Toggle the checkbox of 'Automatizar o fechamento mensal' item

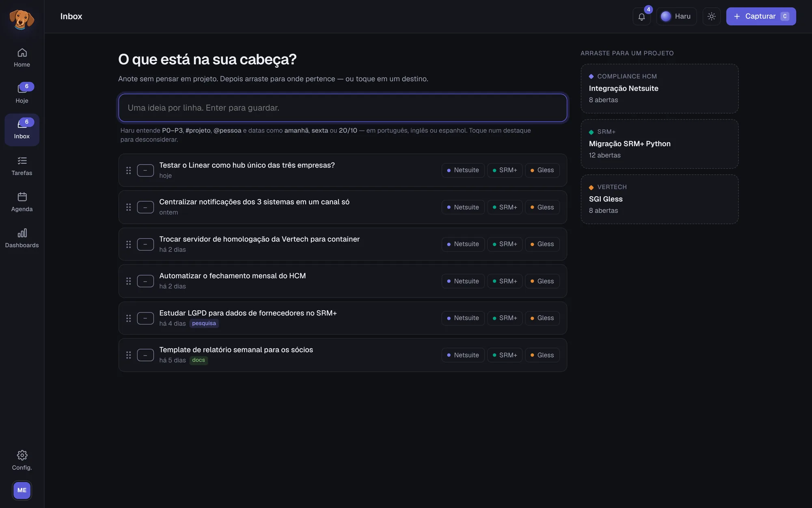tap(145, 281)
